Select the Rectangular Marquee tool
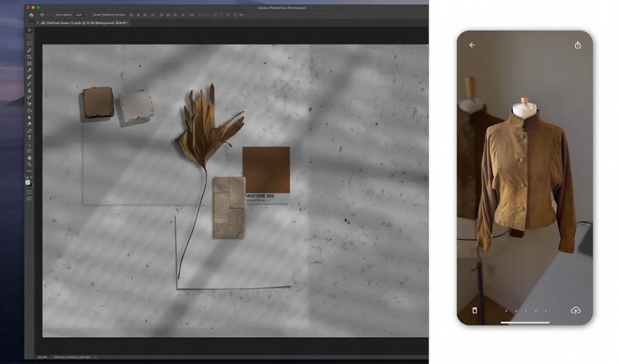Screen dimensions: 619x364 pyautogui.click(x=29, y=37)
